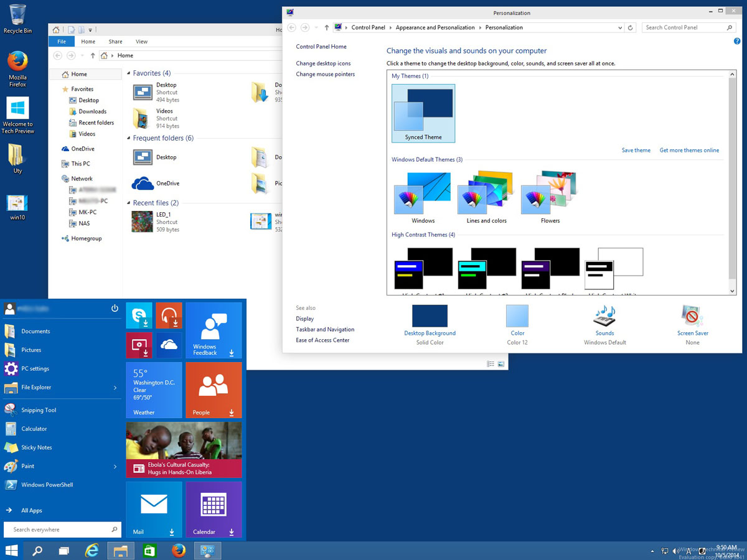Click the Refresh button in Personalization address bar

pos(631,27)
